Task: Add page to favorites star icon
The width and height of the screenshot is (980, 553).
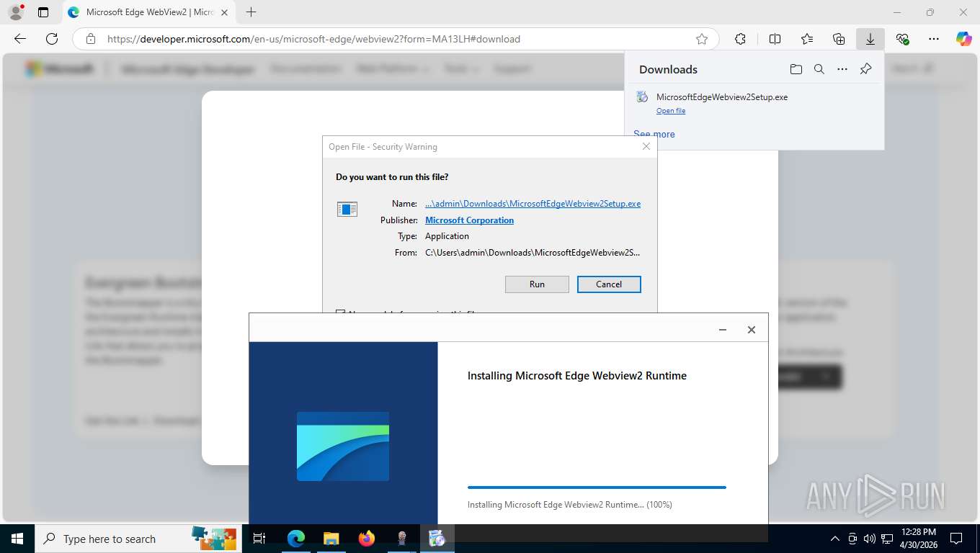Action: (x=702, y=39)
